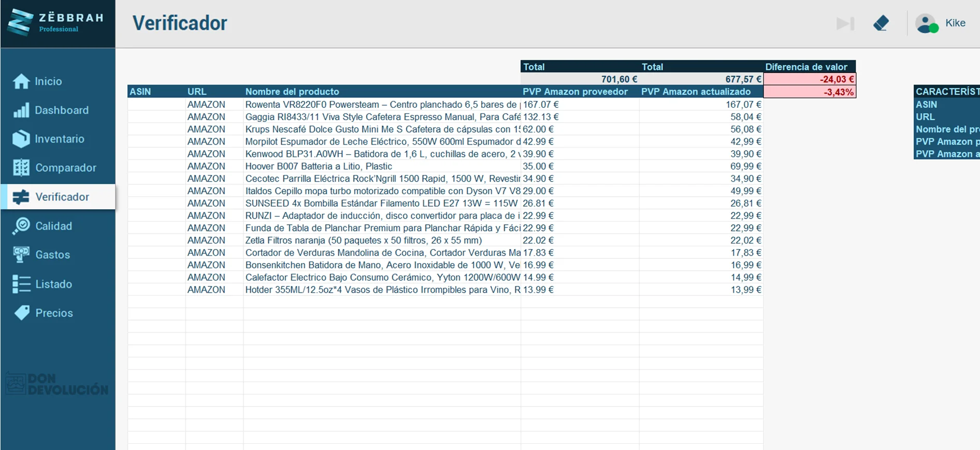980x450 pixels.
Task: Click the Nombre del producto column header
Action: tap(382, 92)
